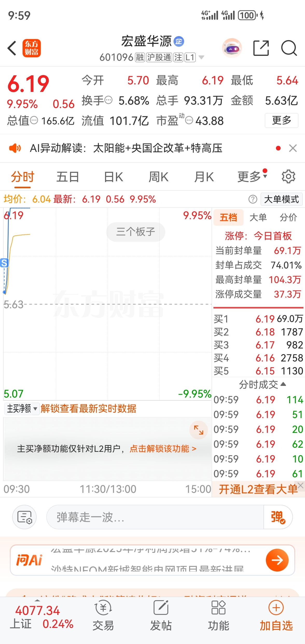Image resolution: width=305 pixels, height=644 pixels.
Task: Open the AI robot assistant icon
Action: [x=232, y=48]
